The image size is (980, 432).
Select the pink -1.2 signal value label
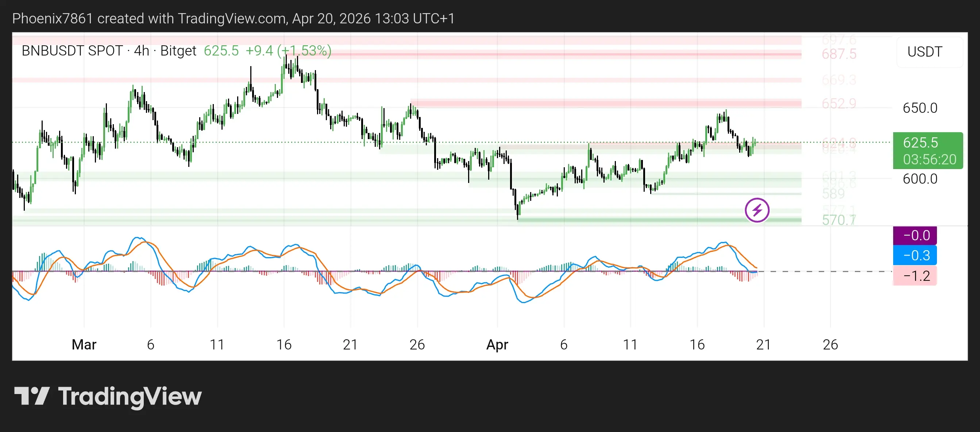[915, 276]
